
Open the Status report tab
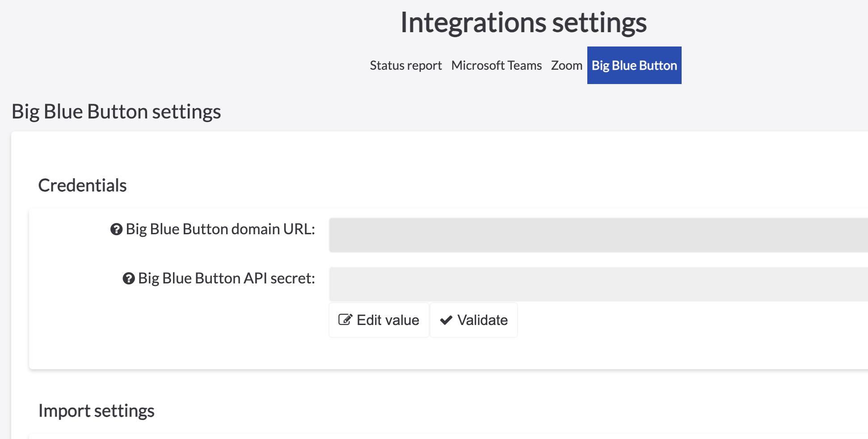[x=405, y=65]
